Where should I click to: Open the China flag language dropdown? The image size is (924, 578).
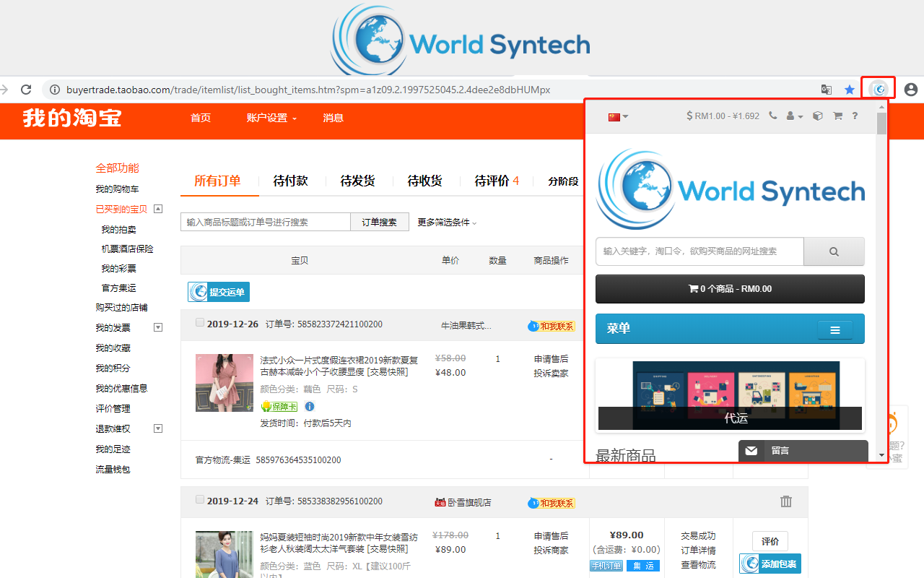(x=618, y=116)
